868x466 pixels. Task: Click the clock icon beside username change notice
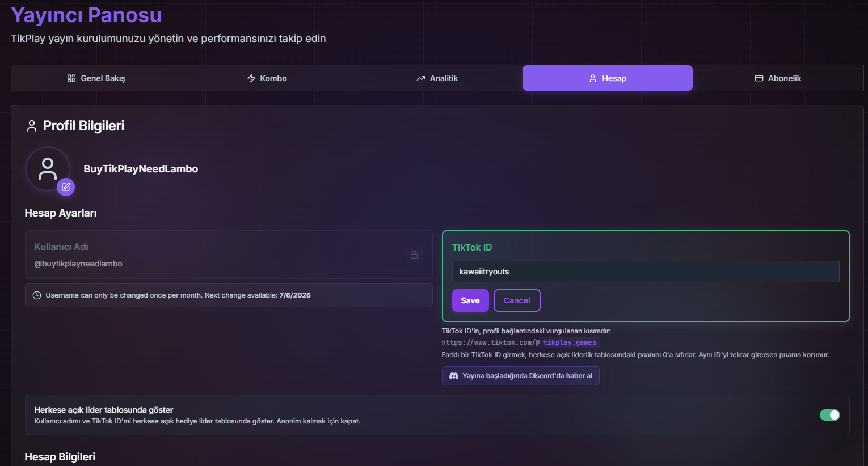[x=37, y=295]
